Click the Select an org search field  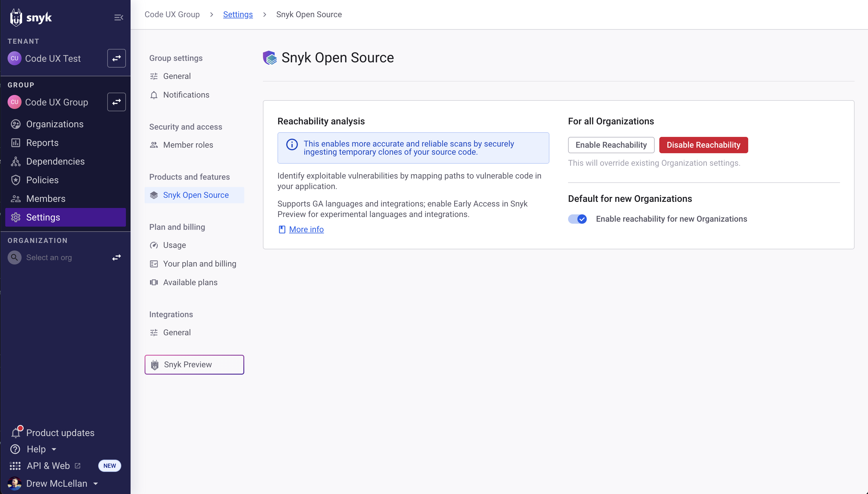point(50,257)
